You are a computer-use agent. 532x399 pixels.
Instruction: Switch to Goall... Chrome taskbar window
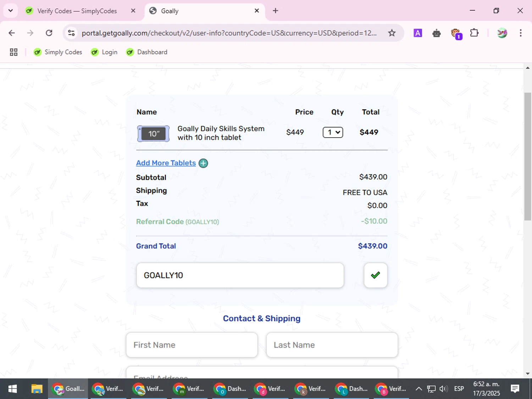(x=68, y=389)
